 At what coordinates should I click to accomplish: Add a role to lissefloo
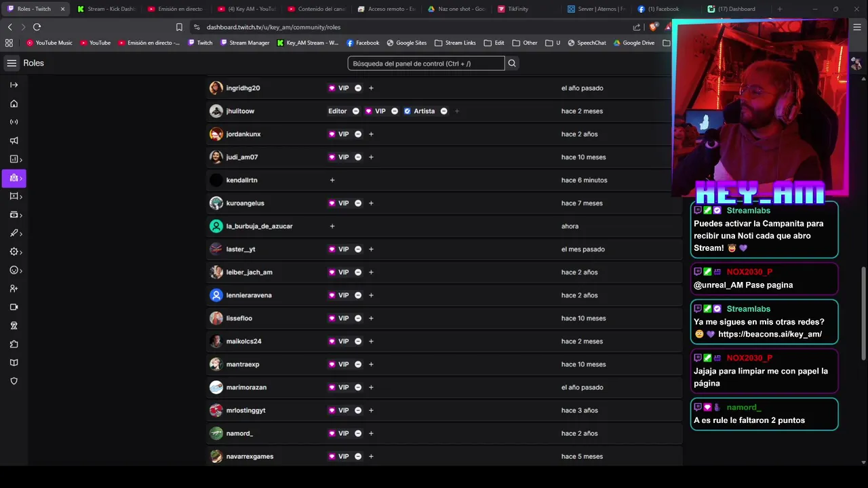371,319
